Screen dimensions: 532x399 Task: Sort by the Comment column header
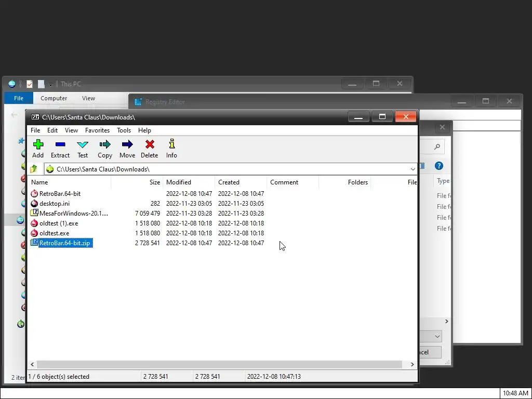(x=293, y=182)
